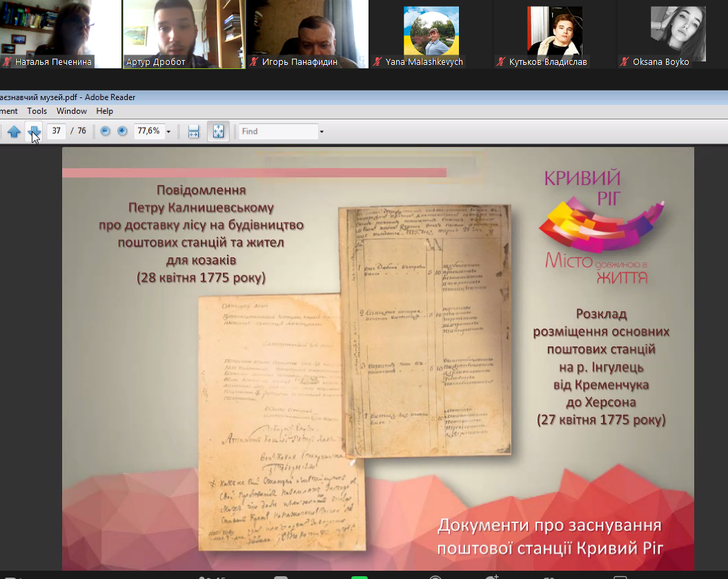Image resolution: width=728 pixels, height=579 pixels.
Task: Open the zoom percentage dropdown arrow
Action: point(168,131)
